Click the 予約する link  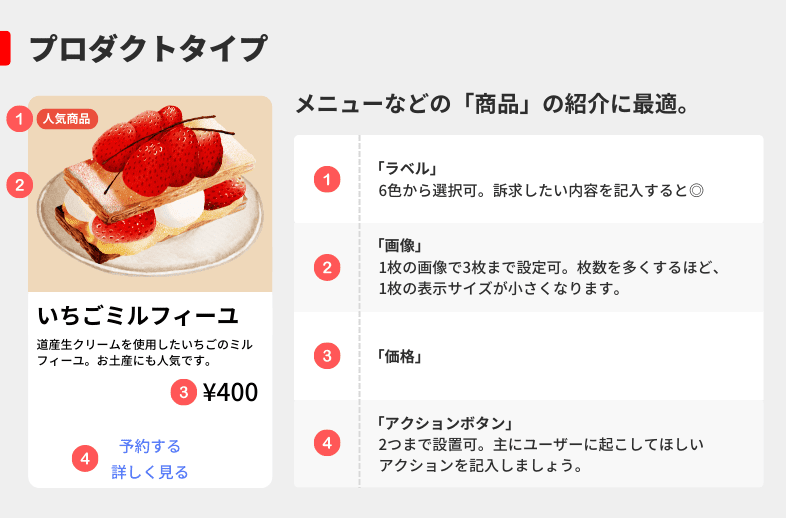[x=150, y=446]
